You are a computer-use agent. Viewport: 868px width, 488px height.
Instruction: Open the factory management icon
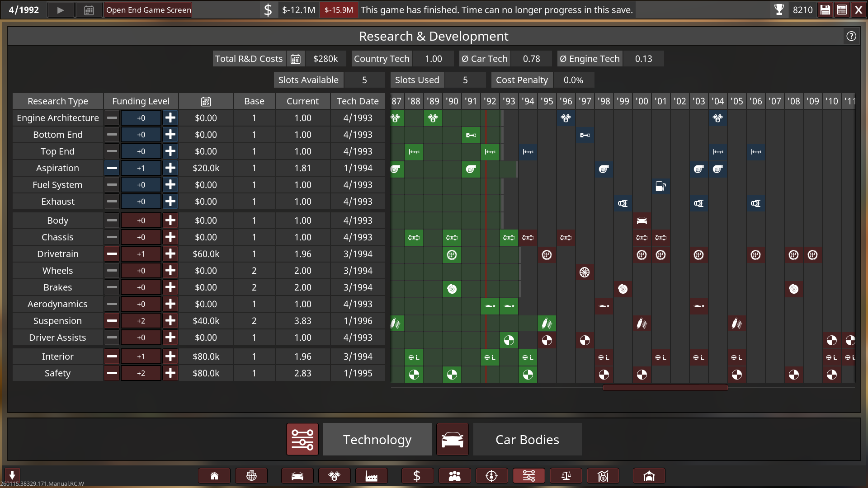pyautogui.click(x=371, y=476)
